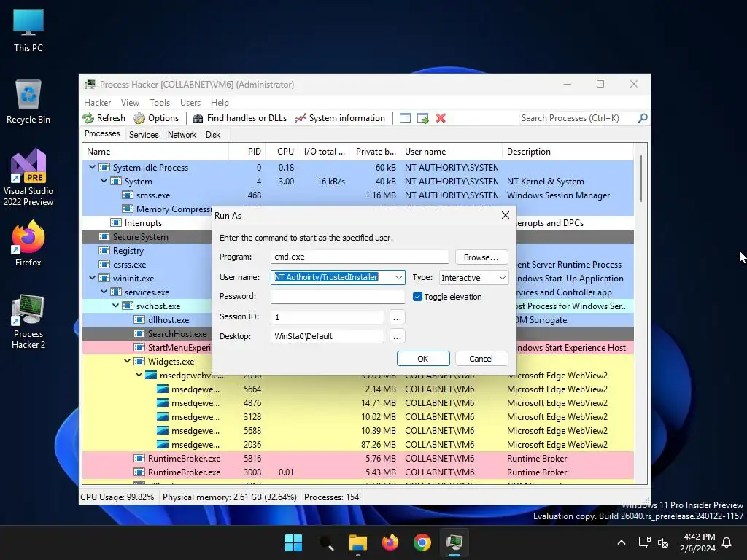747x560 pixels.
Task: Select the RuntimeBroker.exe row with PID 5816
Action: [357, 459]
